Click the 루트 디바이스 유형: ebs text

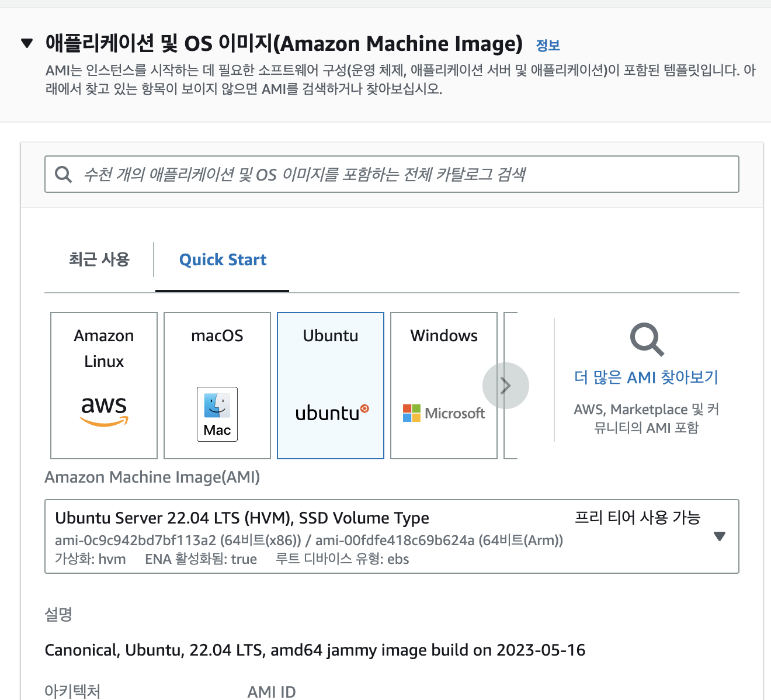(x=342, y=559)
